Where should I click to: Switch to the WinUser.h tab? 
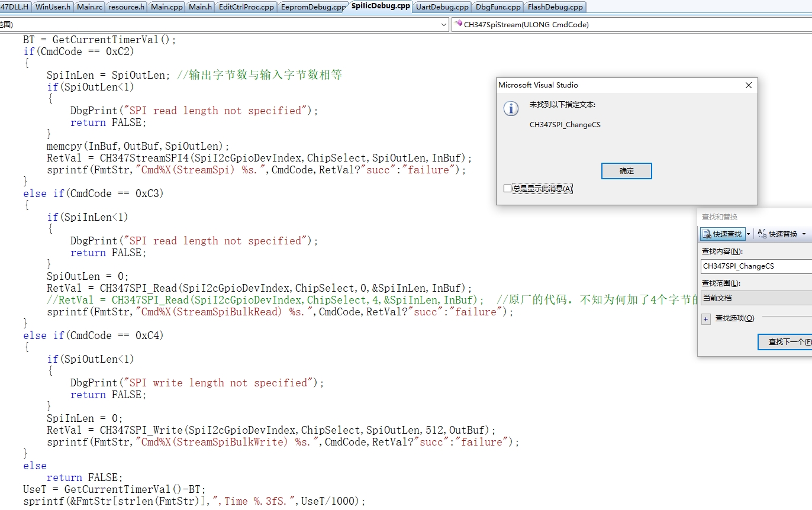[x=53, y=7]
